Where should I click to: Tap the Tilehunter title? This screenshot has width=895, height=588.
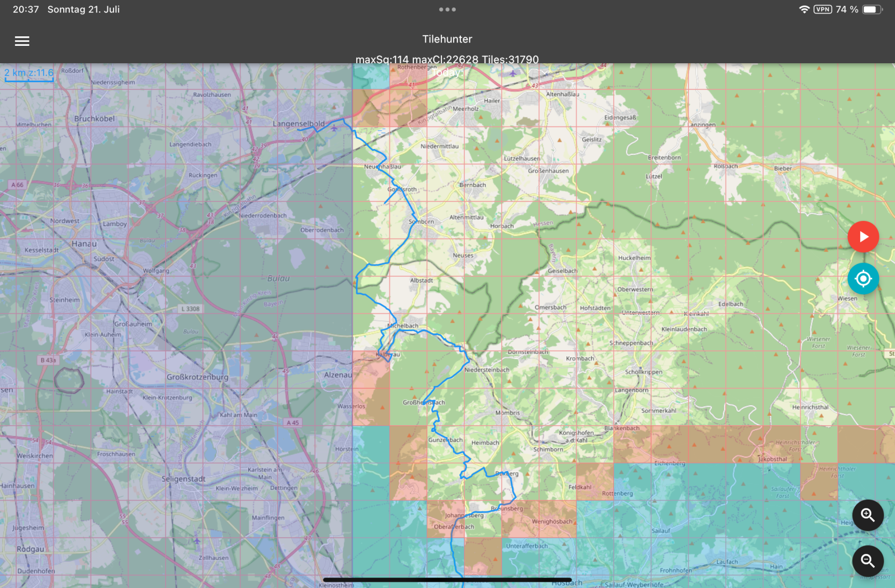point(447,39)
